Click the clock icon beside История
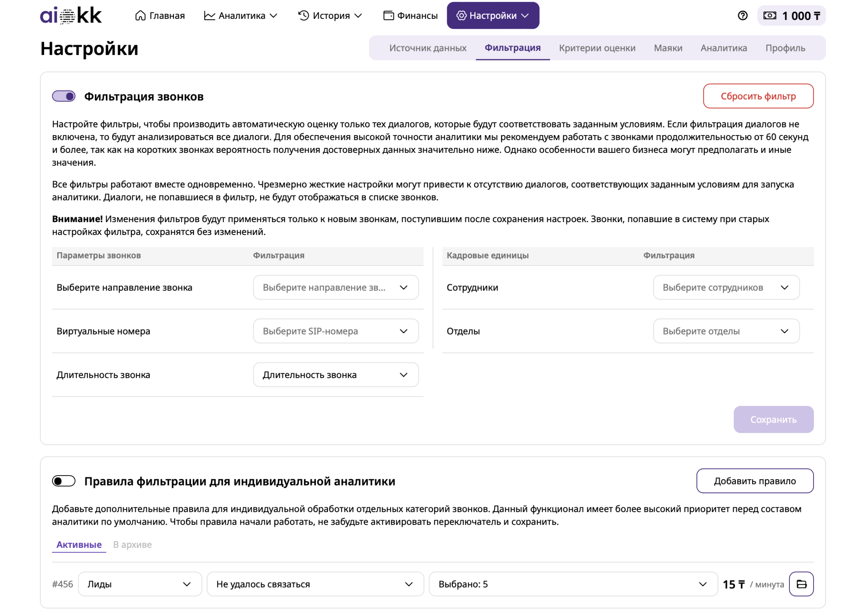 click(x=304, y=16)
